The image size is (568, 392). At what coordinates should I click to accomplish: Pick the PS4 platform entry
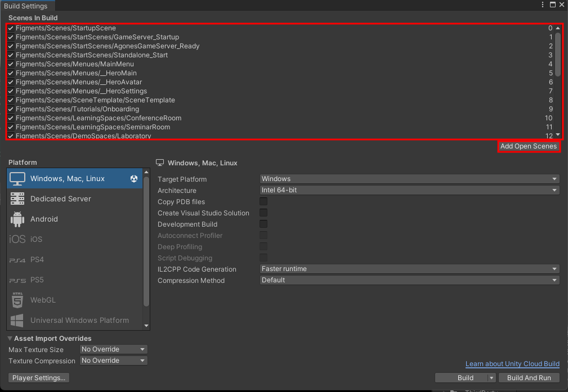pyautogui.click(x=75, y=259)
